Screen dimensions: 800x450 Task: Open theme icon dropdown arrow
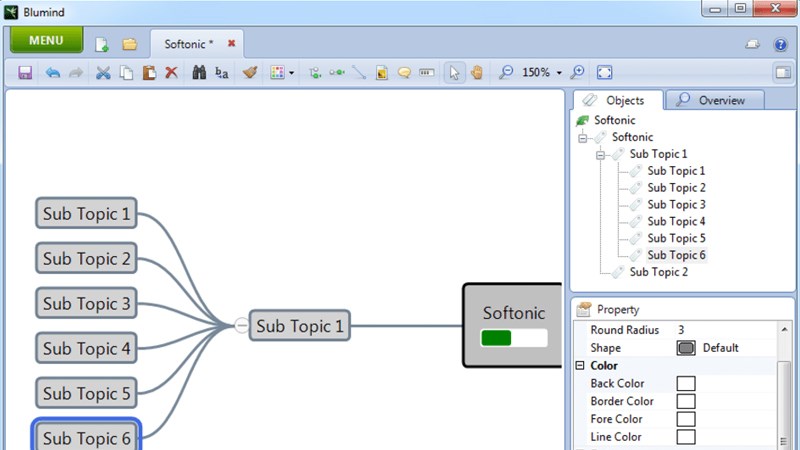point(291,73)
